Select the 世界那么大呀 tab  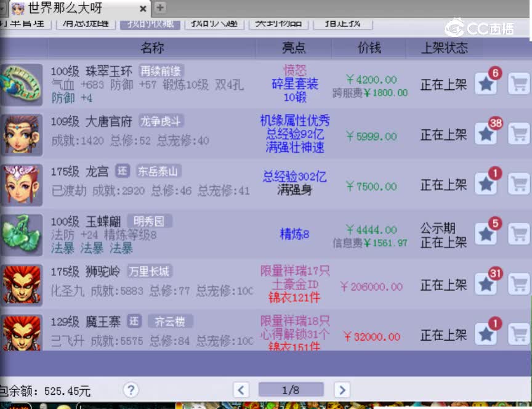(x=79, y=8)
